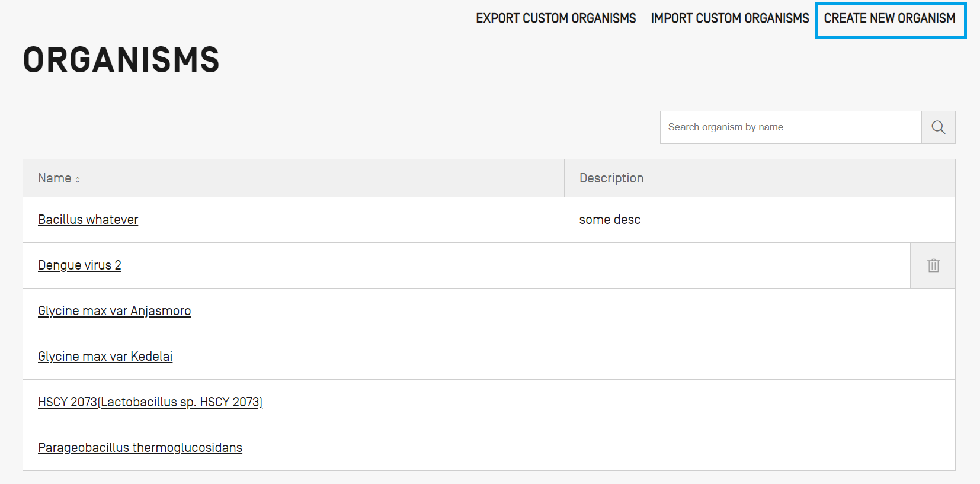View Parageobacillus thermoglucosidans details
Viewport: 980px width, 484px height.
click(140, 448)
